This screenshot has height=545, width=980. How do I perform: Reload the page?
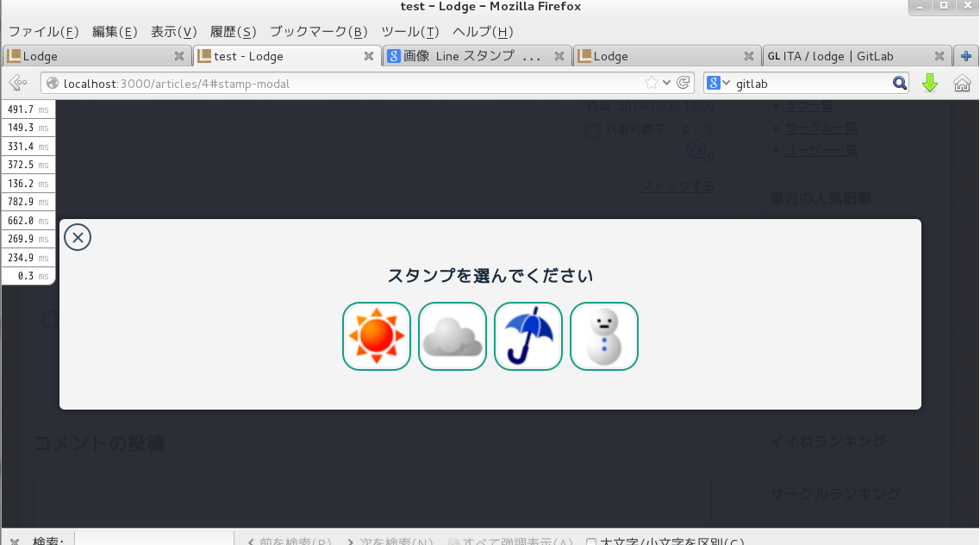point(684,83)
